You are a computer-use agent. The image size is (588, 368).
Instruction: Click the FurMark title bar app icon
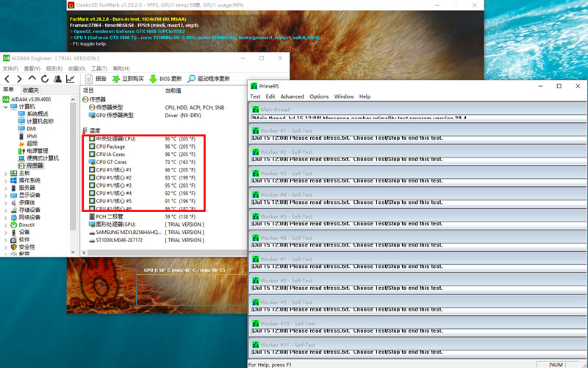[x=71, y=5]
